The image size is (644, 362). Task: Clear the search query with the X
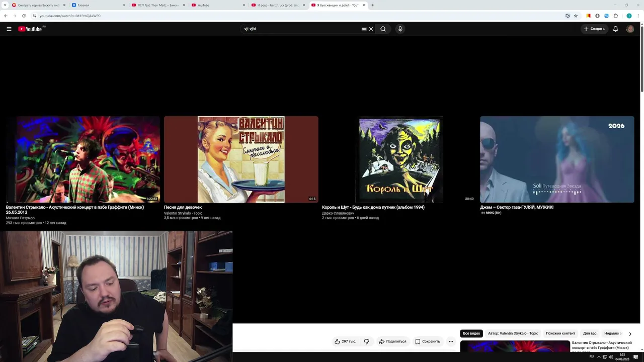pos(371,29)
